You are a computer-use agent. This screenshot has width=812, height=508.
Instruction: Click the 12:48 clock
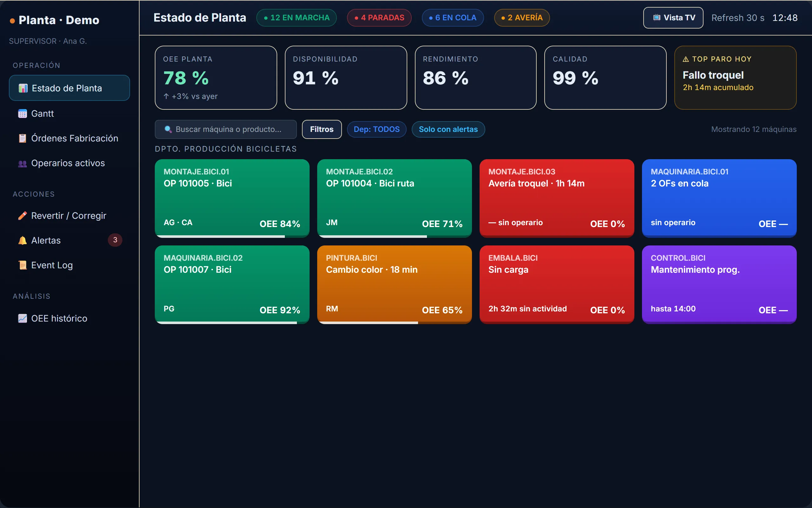coord(785,18)
